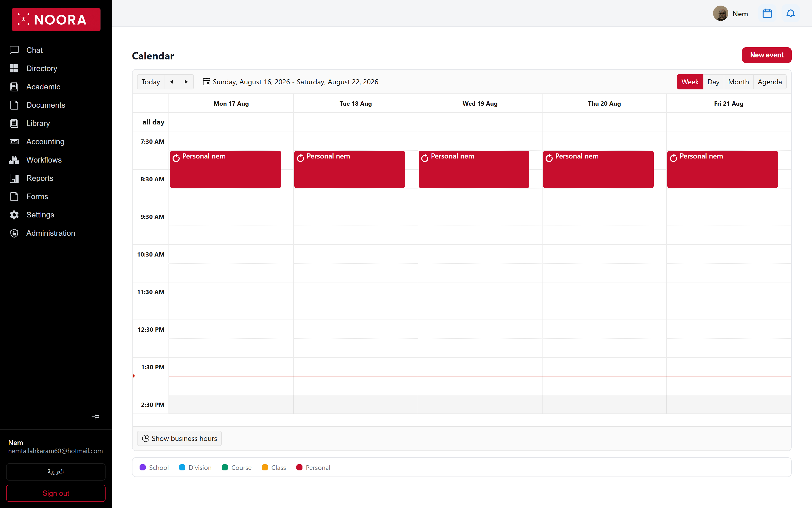The height and width of the screenshot is (508, 812).
Task: Click Nem's profile avatar
Action: tap(720, 13)
